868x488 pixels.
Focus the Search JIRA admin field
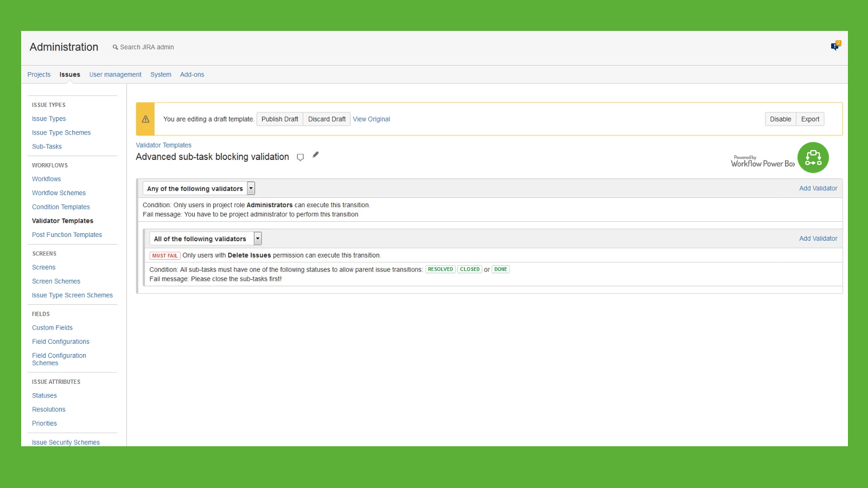(147, 47)
